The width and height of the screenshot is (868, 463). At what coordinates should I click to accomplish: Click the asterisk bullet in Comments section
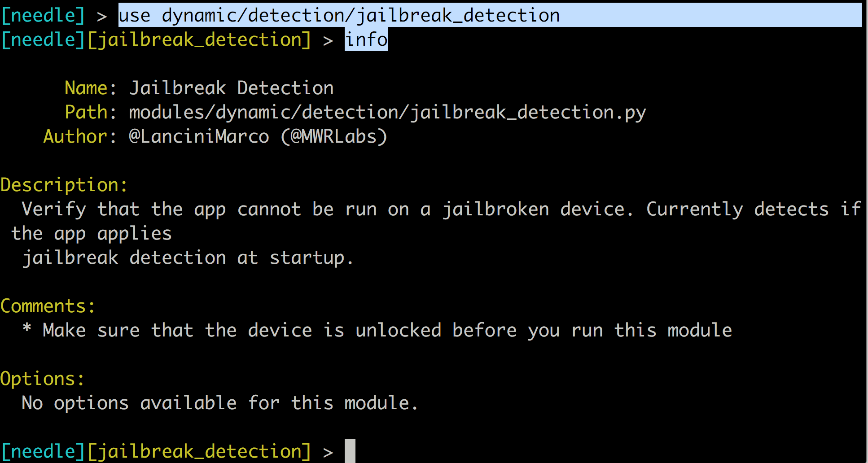pos(27,328)
